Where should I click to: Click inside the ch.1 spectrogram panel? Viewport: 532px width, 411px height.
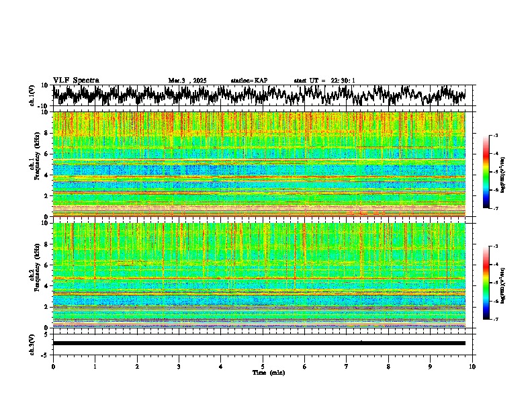[x=259, y=164]
